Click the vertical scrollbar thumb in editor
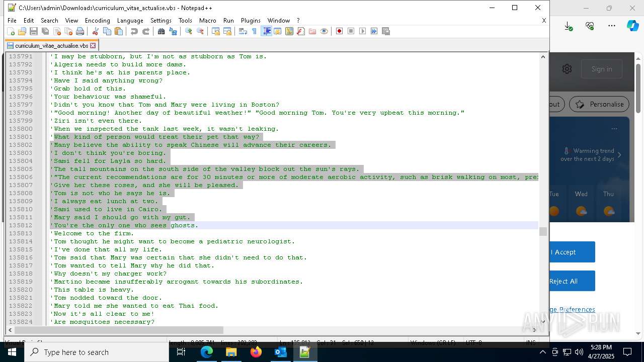644x362 pixels. click(x=543, y=231)
